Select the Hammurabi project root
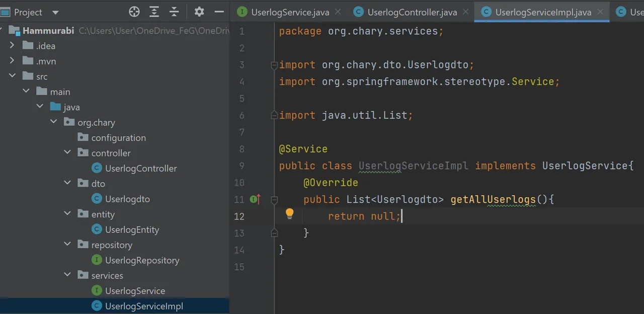This screenshot has width=644, height=314. pos(48,31)
